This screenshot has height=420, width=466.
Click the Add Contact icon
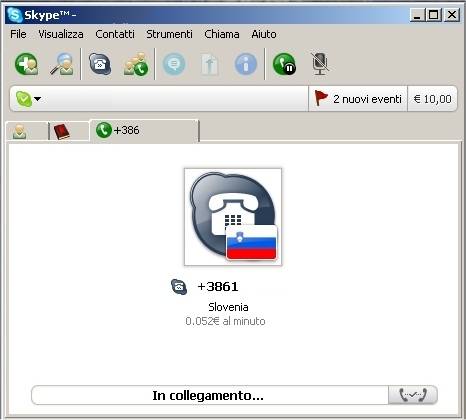coord(26,64)
